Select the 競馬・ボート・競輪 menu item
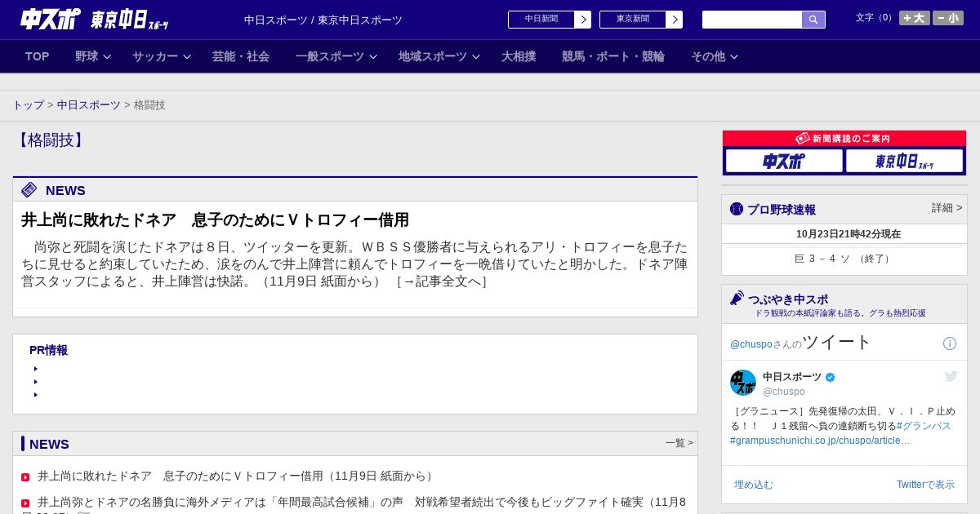The image size is (980, 514). tap(613, 56)
